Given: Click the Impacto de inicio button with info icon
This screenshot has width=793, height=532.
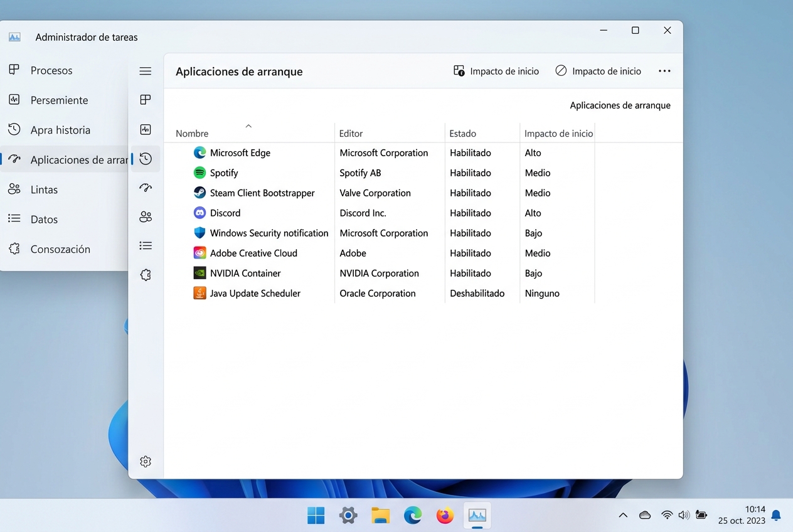Looking at the screenshot, I should click(x=496, y=72).
